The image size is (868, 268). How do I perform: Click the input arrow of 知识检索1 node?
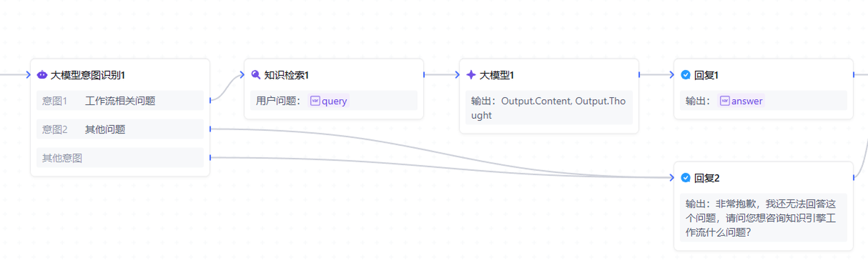point(242,75)
